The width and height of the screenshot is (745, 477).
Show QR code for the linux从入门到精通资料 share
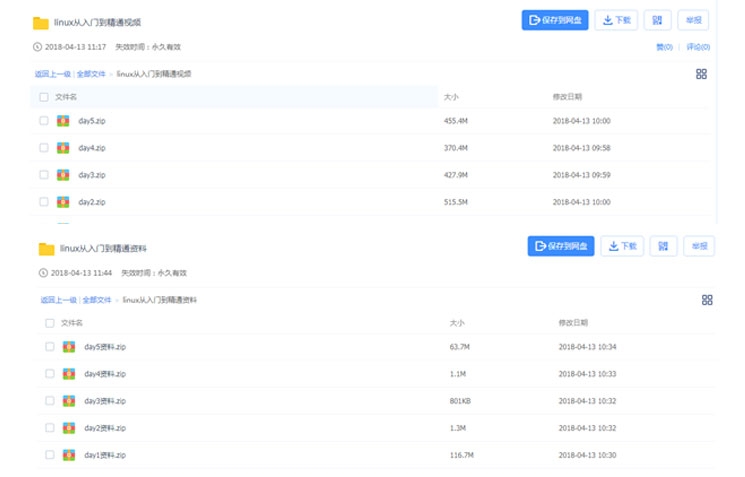[x=663, y=246]
